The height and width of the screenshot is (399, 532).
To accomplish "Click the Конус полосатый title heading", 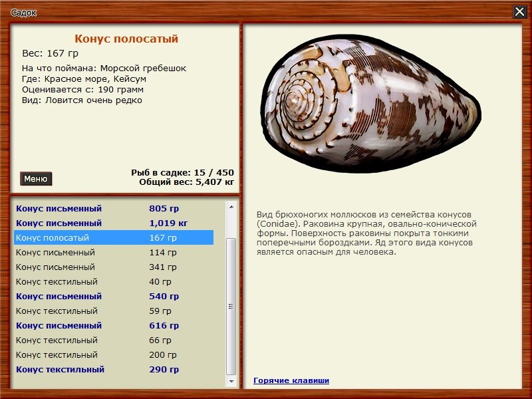I will pyautogui.click(x=126, y=39).
